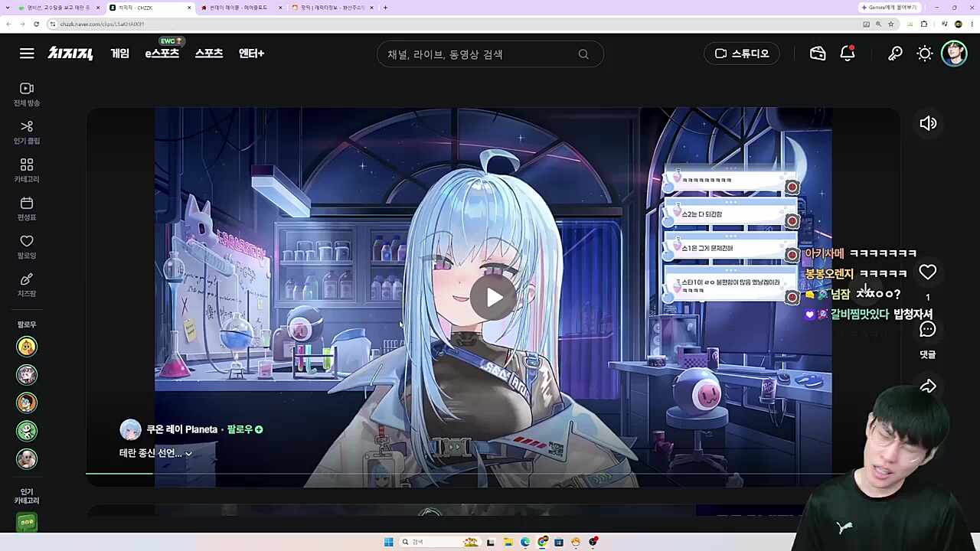Follow 쿠온 레이 Planeta with 팔로우 button

coord(245,429)
